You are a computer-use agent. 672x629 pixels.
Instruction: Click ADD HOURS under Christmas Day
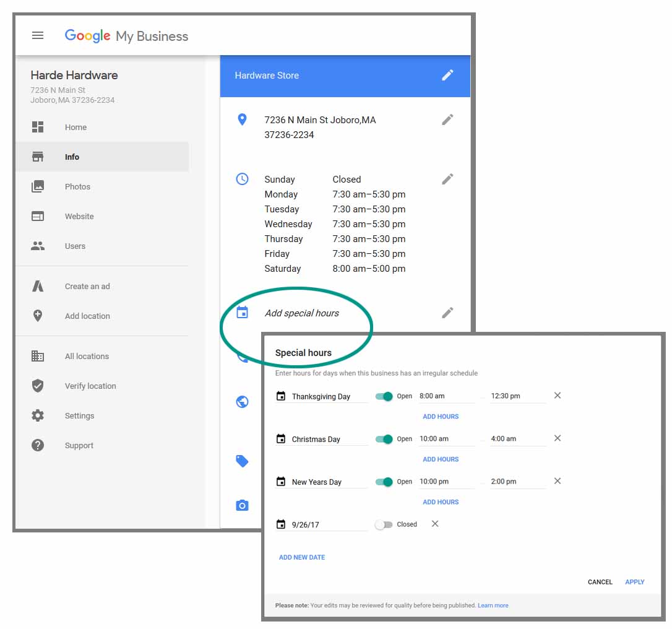[x=441, y=459]
